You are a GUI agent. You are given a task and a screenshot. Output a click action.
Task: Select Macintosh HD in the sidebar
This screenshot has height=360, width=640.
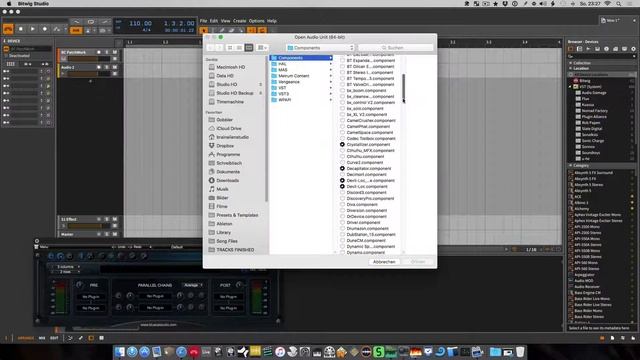pyautogui.click(x=230, y=67)
